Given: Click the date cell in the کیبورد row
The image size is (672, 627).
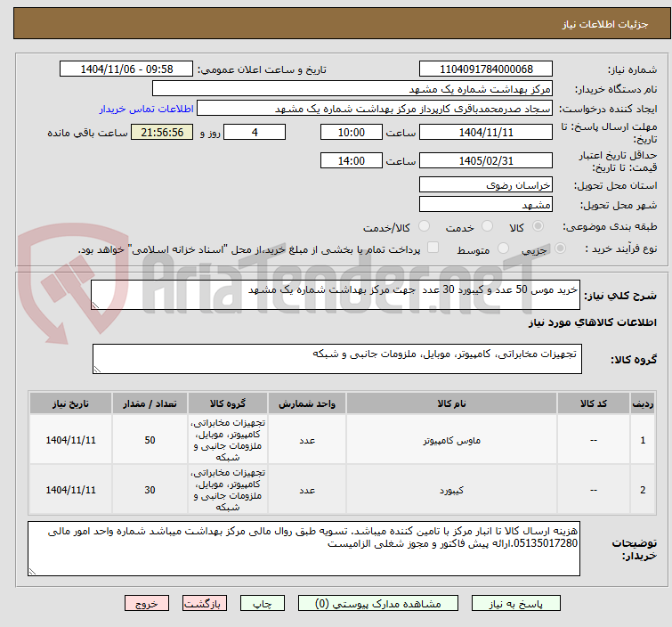Looking at the screenshot, I should pos(70,490).
